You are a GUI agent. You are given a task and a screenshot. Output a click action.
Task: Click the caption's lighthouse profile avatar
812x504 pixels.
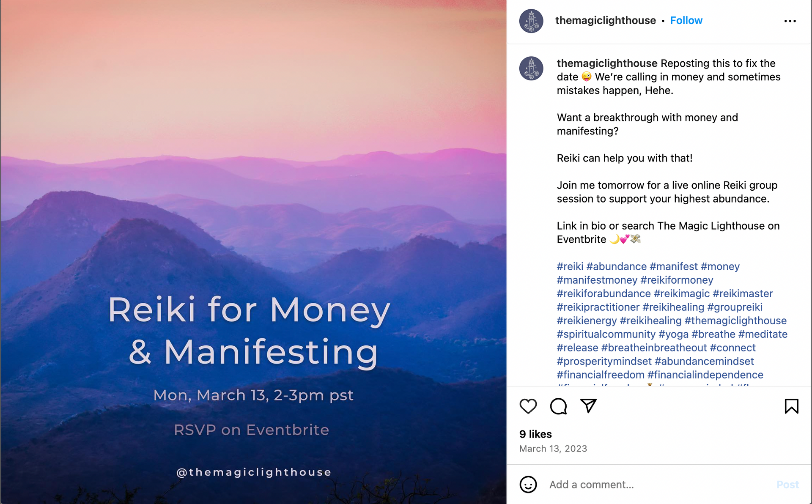tap(531, 68)
